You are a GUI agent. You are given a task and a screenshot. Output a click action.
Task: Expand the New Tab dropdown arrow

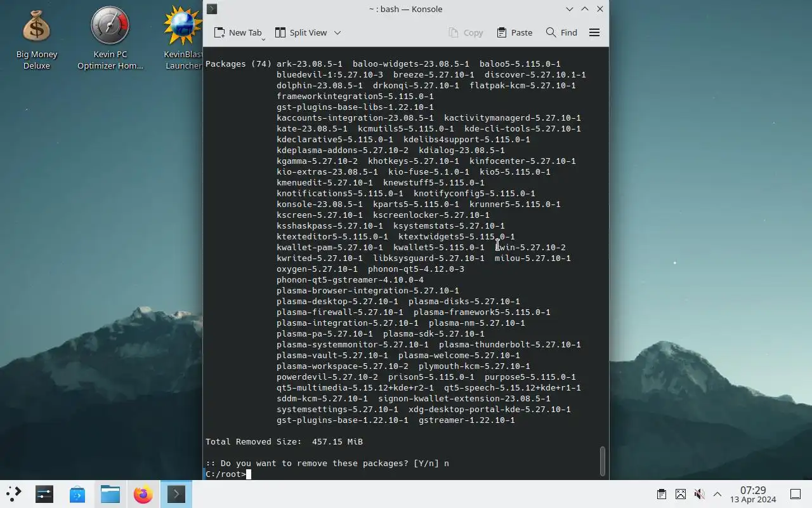coord(263,39)
